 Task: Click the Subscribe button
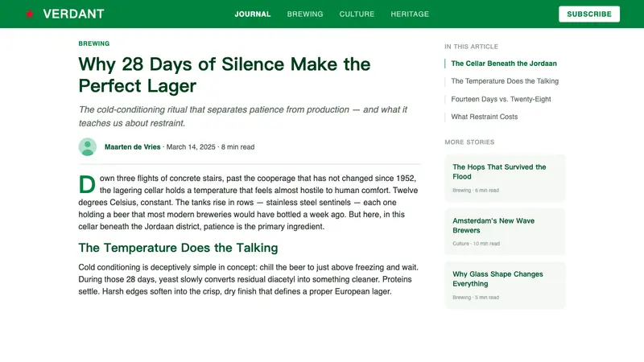(589, 14)
